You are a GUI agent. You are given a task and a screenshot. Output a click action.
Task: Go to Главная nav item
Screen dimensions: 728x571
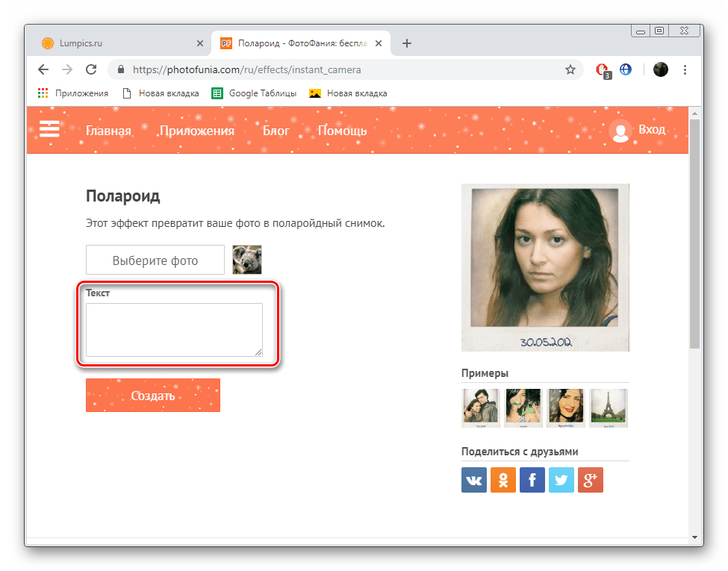coord(108,131)
